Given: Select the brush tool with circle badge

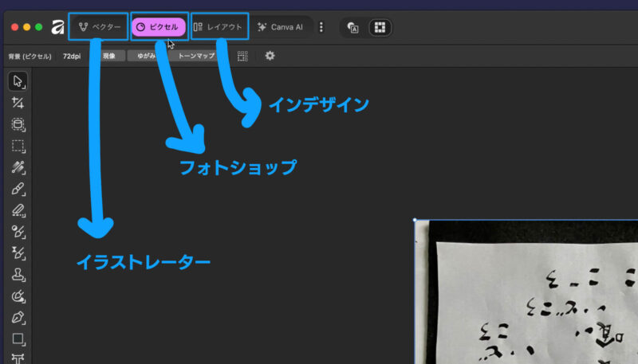Looking at the screenshot, I should (x=18, y=232).
